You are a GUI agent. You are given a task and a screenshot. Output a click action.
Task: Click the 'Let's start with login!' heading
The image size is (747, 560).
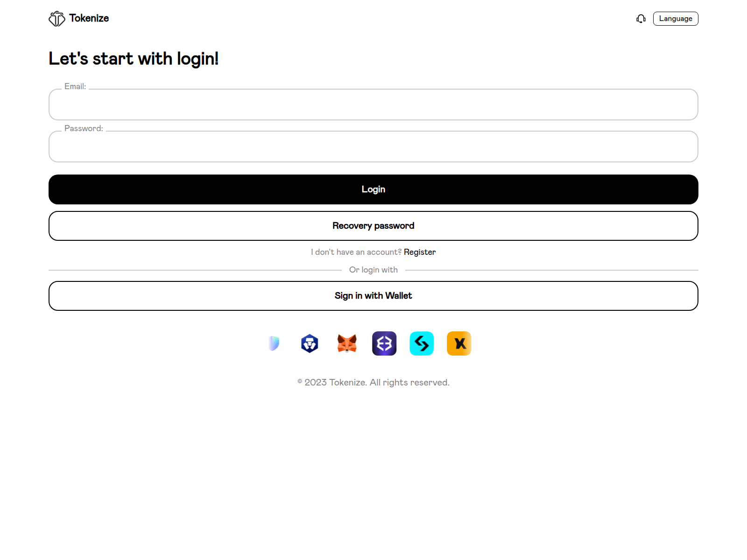tap(134, 59)
